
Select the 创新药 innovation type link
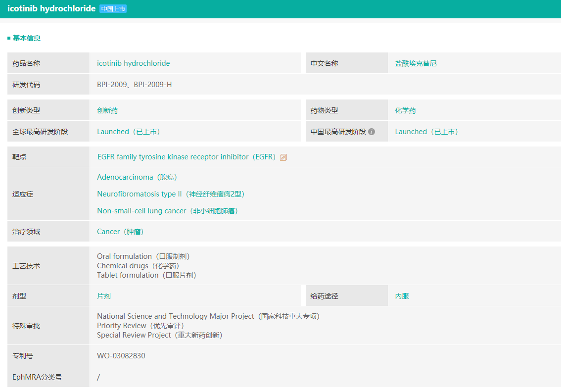pos(107,111)
